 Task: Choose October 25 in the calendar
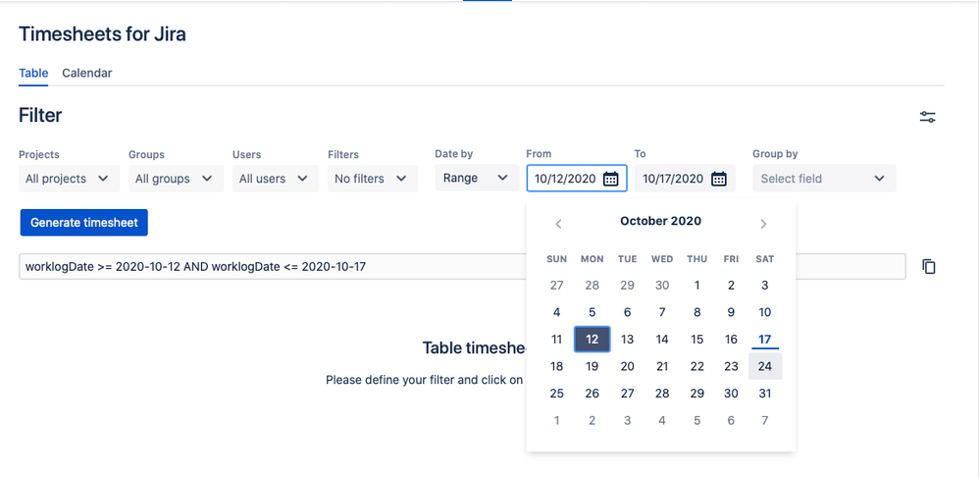(557, 394)
